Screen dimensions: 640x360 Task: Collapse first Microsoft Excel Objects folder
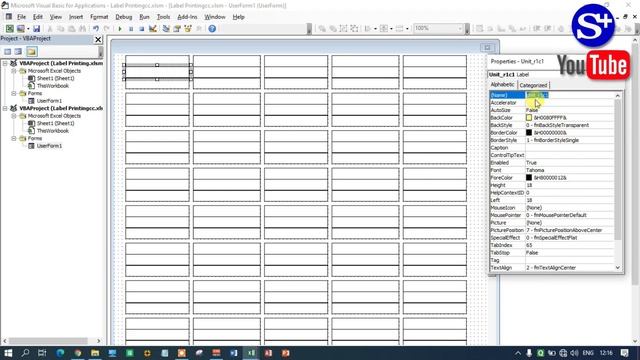click(x=13, y=71)
